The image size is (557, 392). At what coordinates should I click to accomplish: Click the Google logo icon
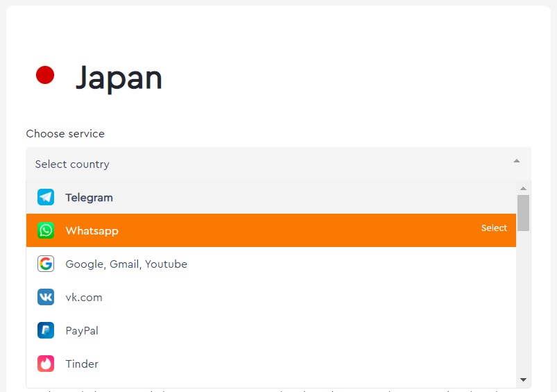46,264
